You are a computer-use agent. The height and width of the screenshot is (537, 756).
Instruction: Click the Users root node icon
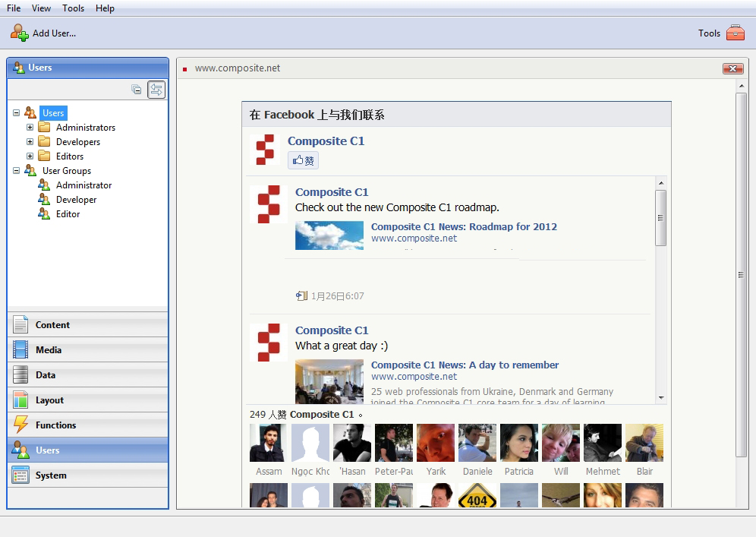(x=30, y=113)
